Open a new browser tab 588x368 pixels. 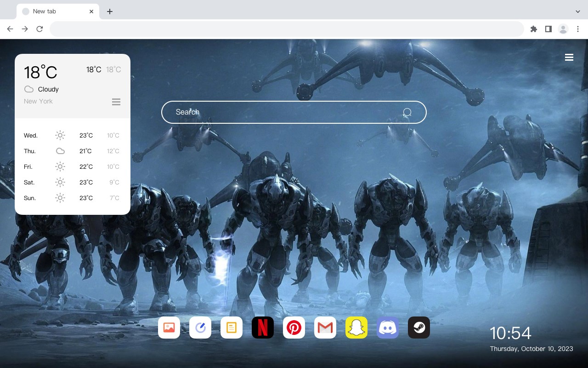coord(109,11)
